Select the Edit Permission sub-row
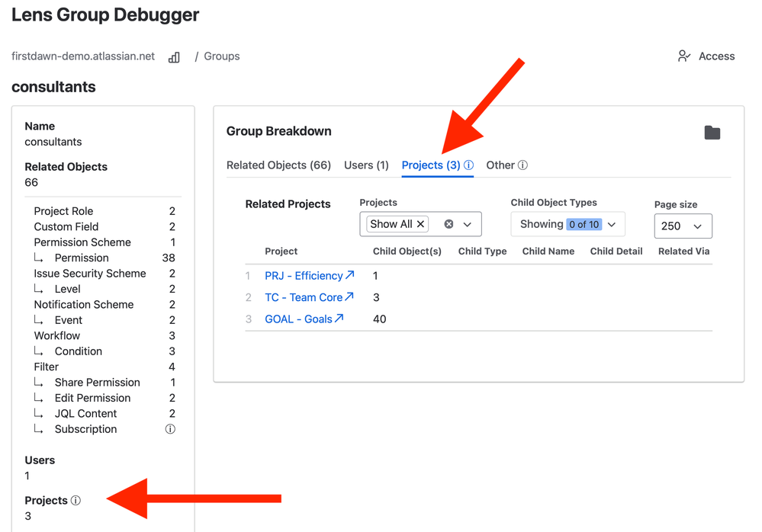Viewport: 762px width, 532px height. tap(104, 398)
